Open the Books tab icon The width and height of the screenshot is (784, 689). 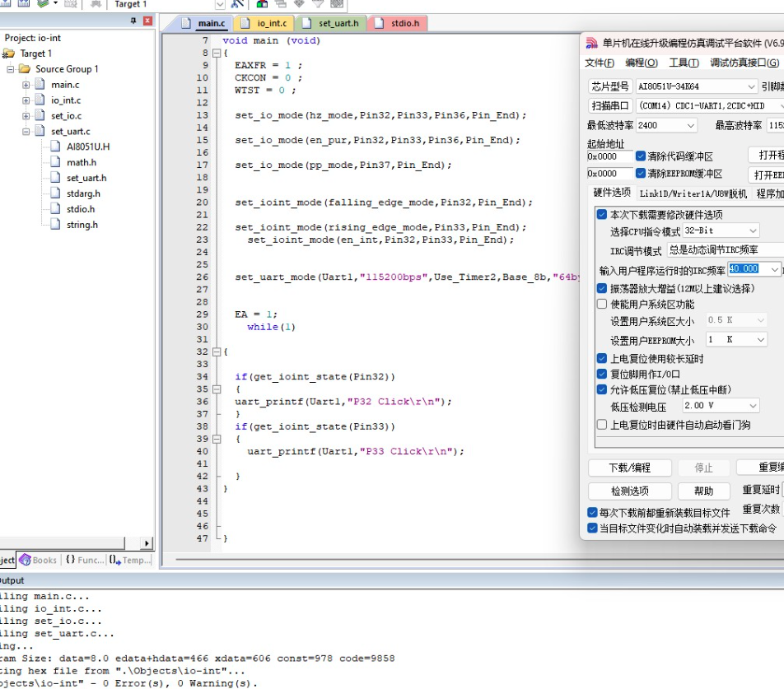38,560
